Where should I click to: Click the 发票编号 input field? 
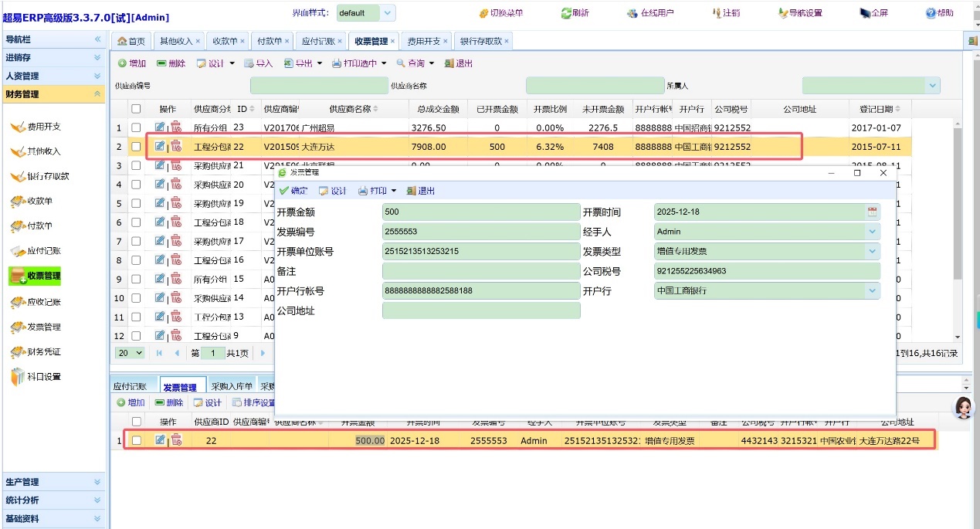[x=480, y=232]
